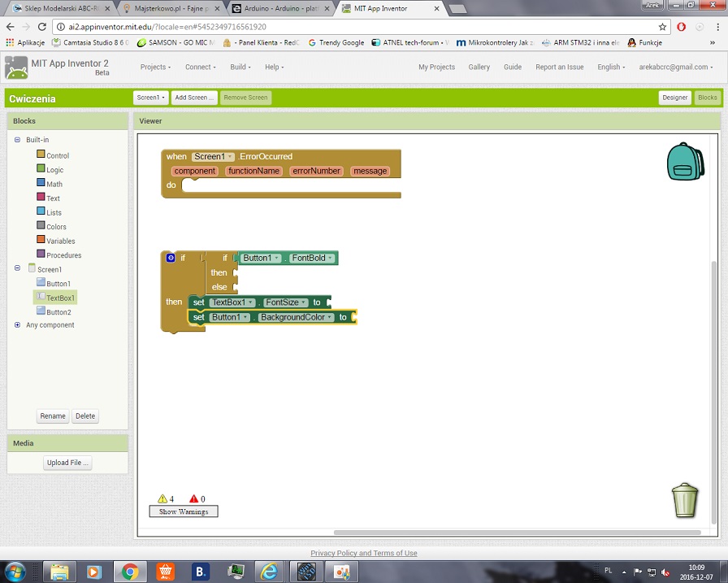Click the component parameter on ErrorOccurred block
This screenshot has height=583, width=728.
point(194,171)
